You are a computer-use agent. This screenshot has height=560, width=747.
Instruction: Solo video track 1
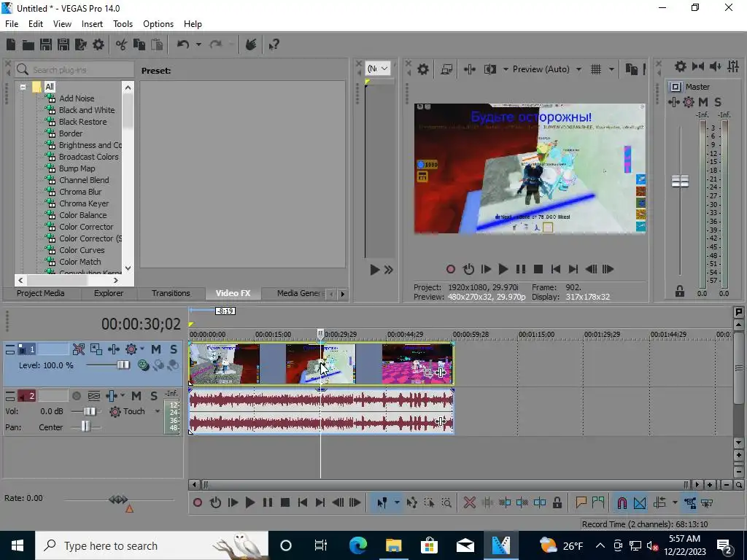[x=174, y=349]
